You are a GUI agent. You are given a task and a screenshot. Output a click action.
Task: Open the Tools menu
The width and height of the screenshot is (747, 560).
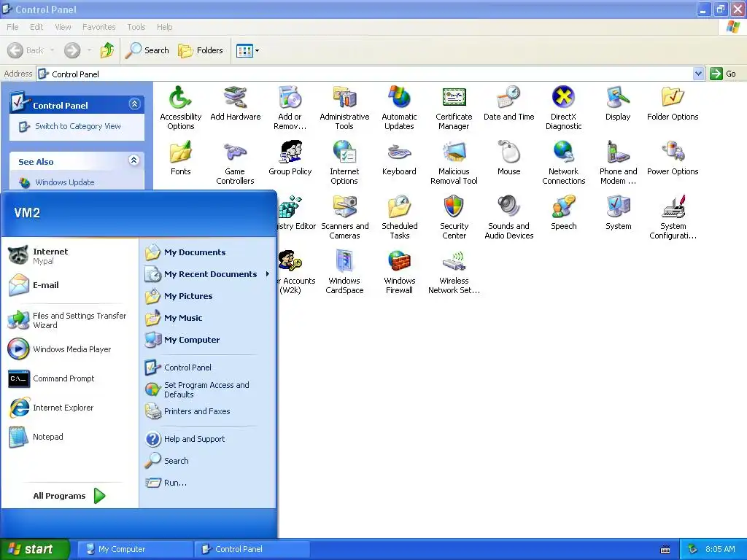coord(136,27)
